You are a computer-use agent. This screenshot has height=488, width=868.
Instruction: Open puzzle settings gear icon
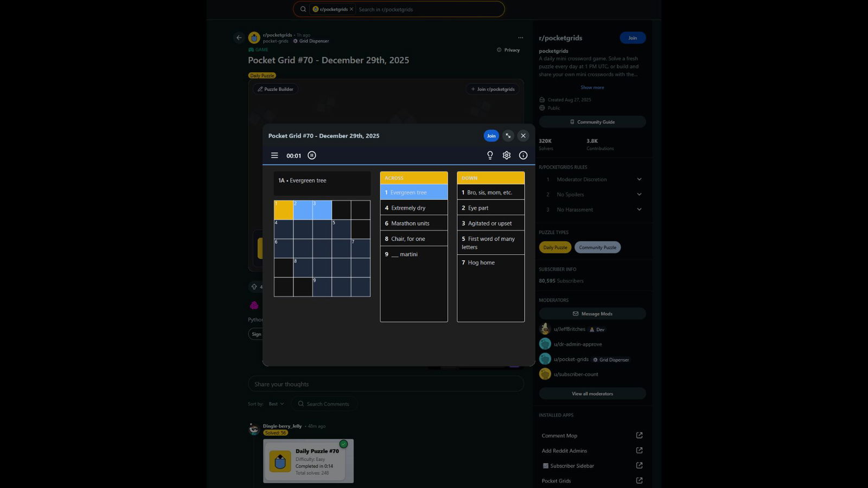507,156
